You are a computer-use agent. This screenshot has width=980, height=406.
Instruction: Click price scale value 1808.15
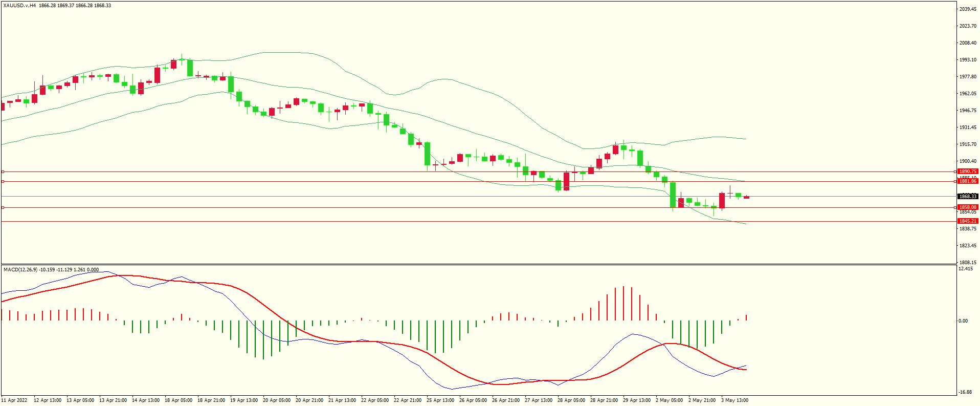tap(968, 262)
